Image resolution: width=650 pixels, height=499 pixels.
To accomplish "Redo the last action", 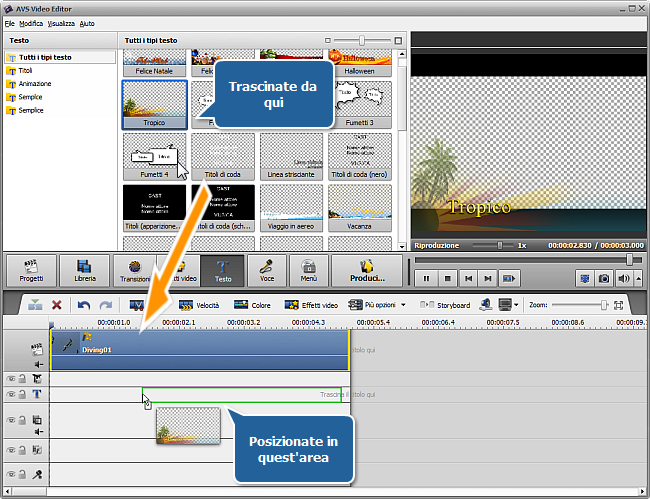I will [106, 305].
